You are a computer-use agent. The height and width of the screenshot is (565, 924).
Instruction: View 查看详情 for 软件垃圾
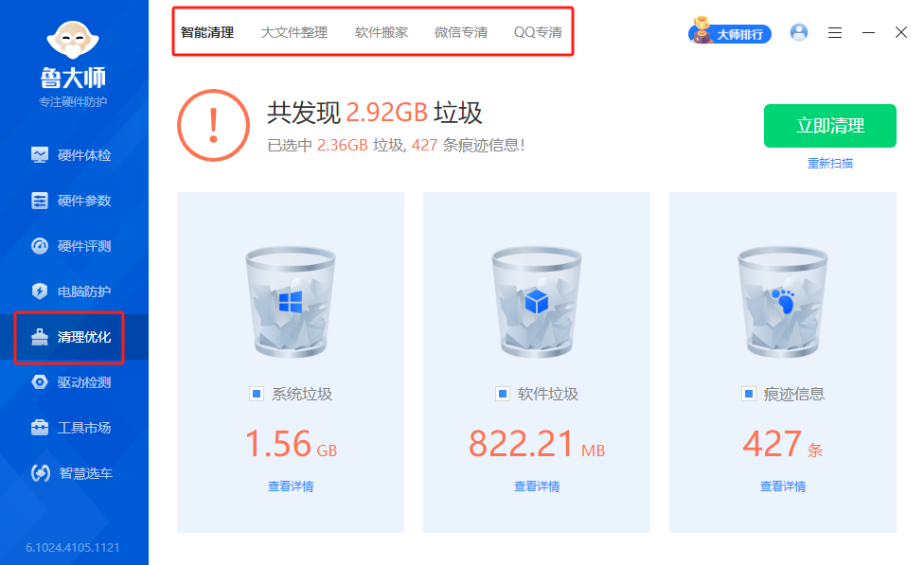537,486
